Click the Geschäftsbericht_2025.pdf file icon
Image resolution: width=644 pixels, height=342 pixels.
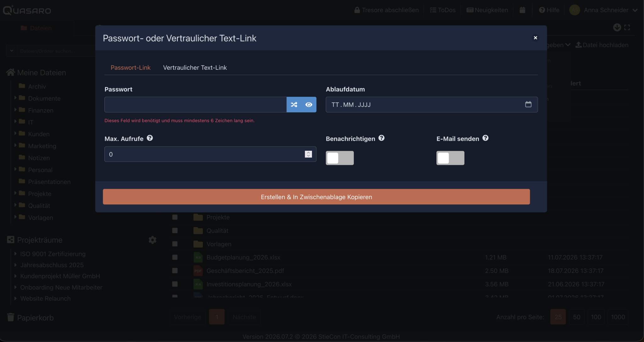(198, 271)
